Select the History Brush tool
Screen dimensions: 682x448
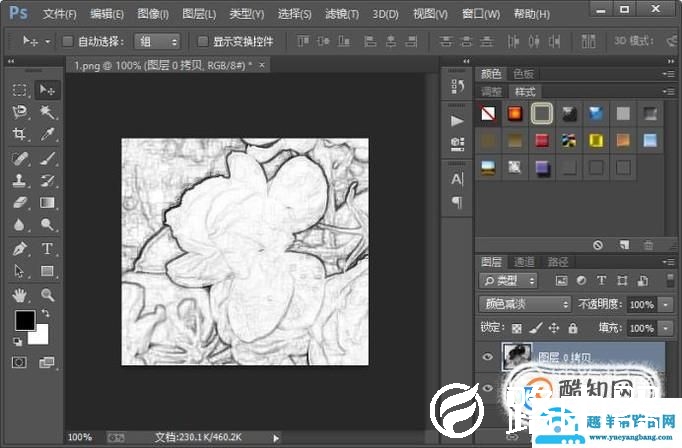click(47, 181)
